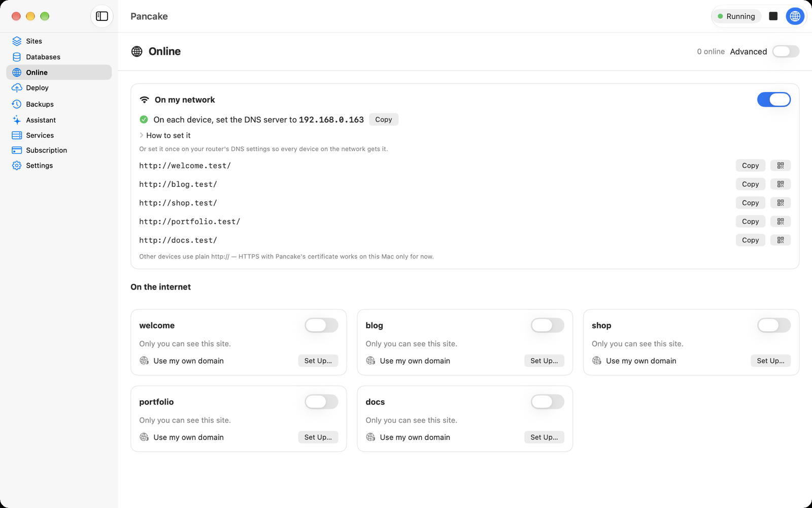
Task: Click the 0 online status text
Action: [710, 51]
